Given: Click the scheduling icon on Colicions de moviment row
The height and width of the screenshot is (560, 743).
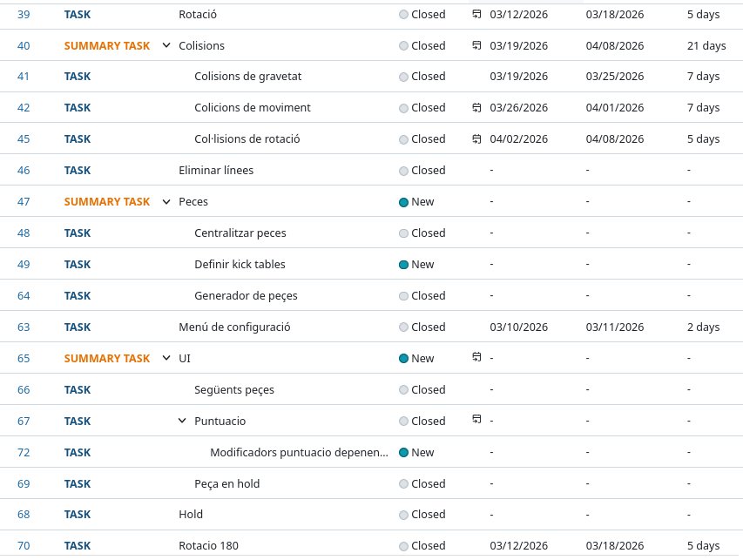Looking at the screenshot, I should 476,107.
